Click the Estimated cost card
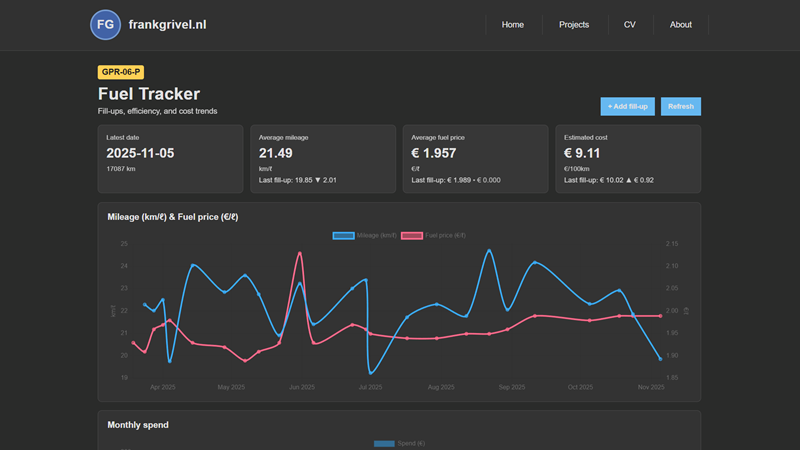 [x=627, y=158]
